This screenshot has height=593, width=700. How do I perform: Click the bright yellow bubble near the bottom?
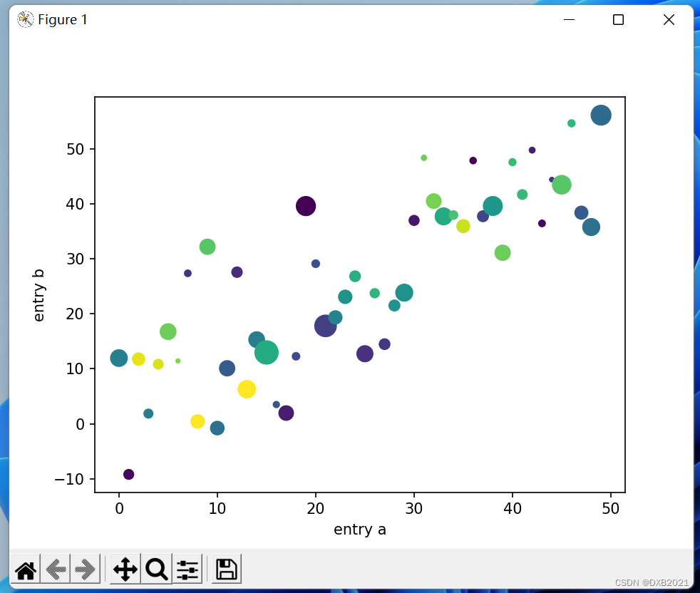[x=247, y=388]
